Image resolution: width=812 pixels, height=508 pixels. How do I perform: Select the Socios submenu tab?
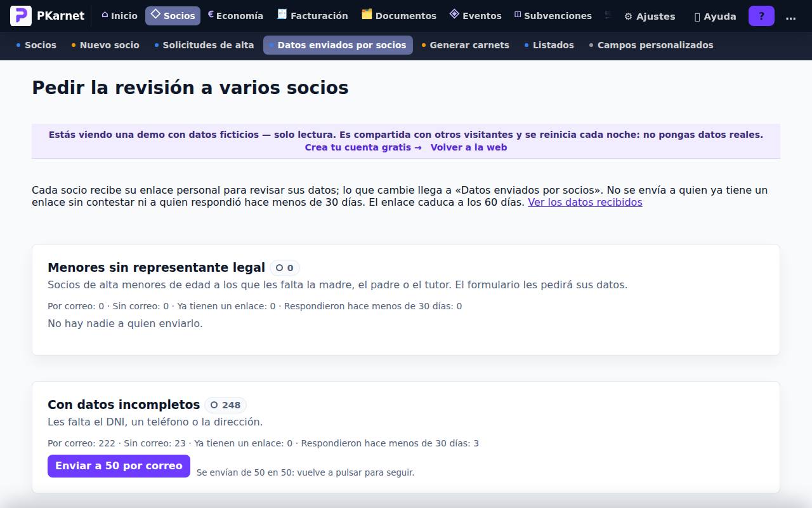[x=36, y=45]
